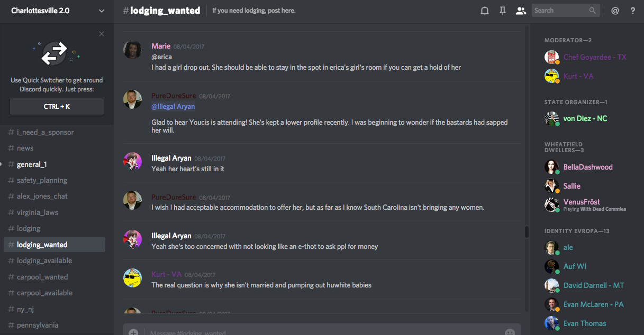
Task: Click the CTRL + K button
Action: (57, 107)
